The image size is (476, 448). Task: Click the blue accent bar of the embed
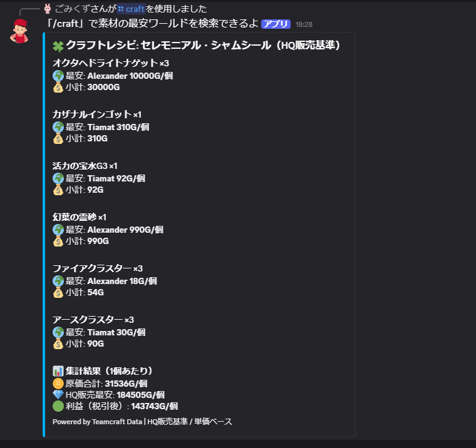pyautogui.click(x=44, y=235)
